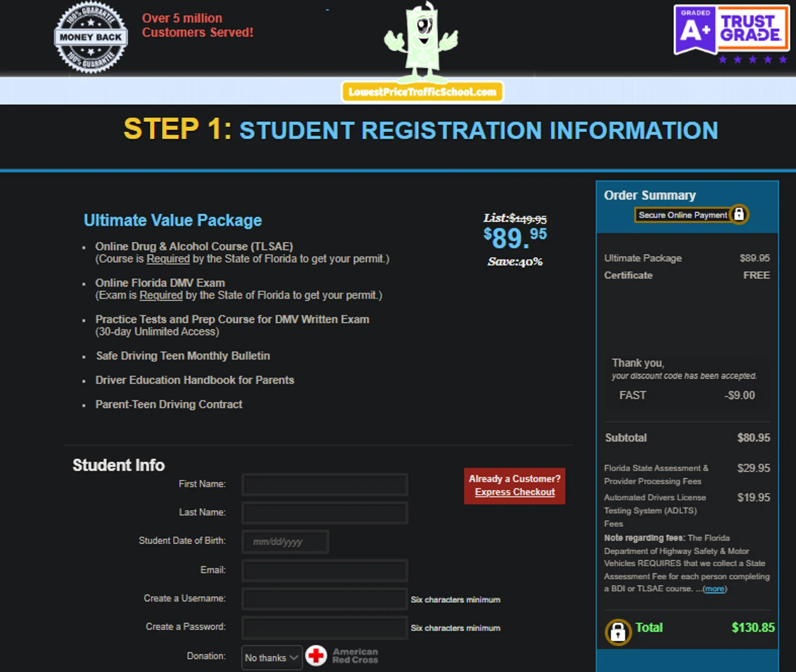Image resolution: width=796 pixels, height=672 pixels.
Task: Click the Secure Online Payment label
Action: pyautogui.click(x=682, y=215)
